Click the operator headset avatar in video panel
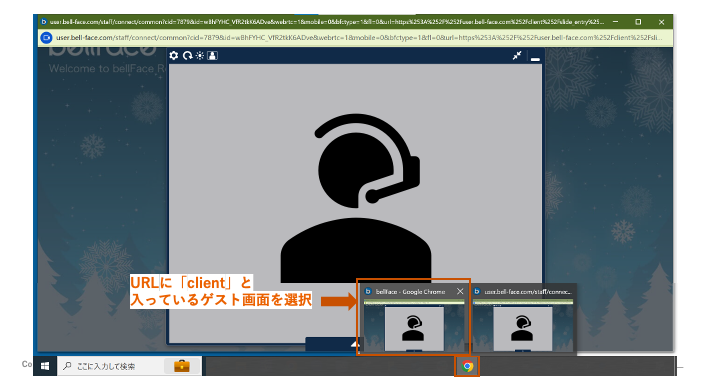Screen dimensions: 710x385 pos(356,198)
